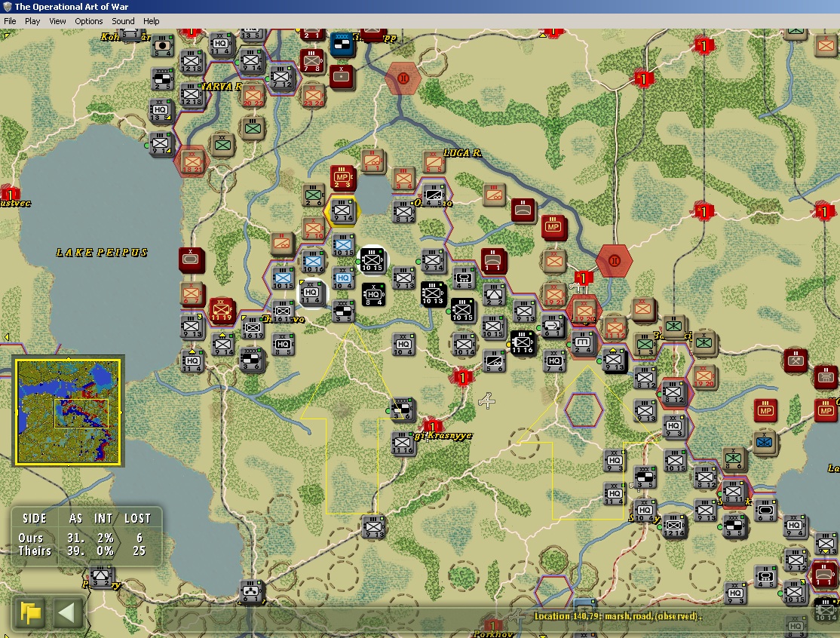
Task: Select the gray HQ unit 8 5
Action: [x=284, y=344]
